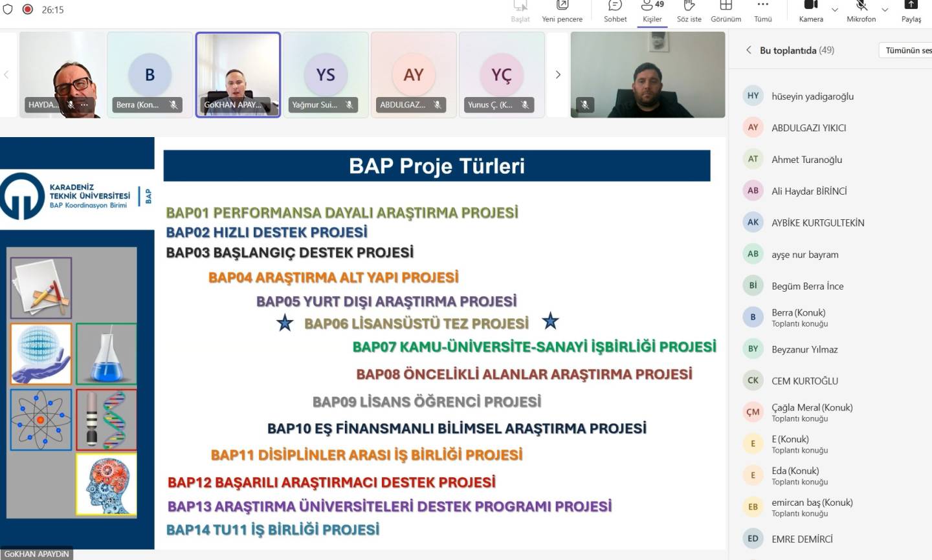The width and height of the screenshot is (932, 560).
Task: Click the Paylaş share screen icon
Action: [x=911, y=8]
